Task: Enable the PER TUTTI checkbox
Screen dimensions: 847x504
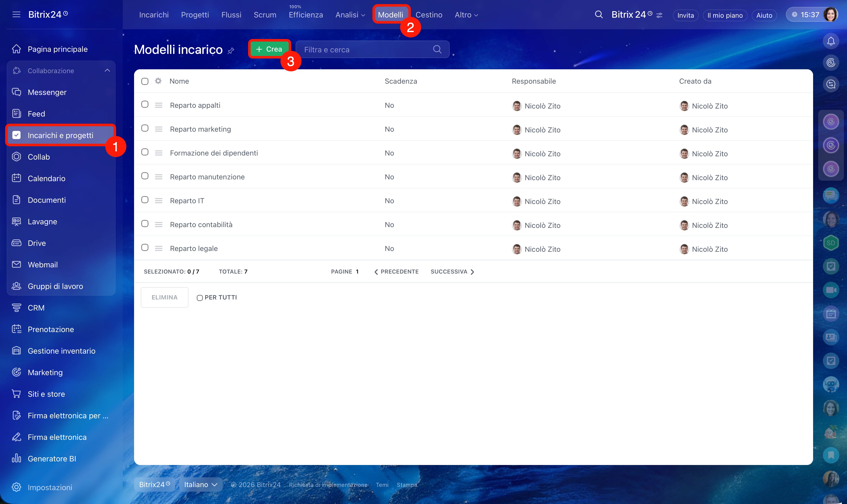Action: [x=200, y=298]
